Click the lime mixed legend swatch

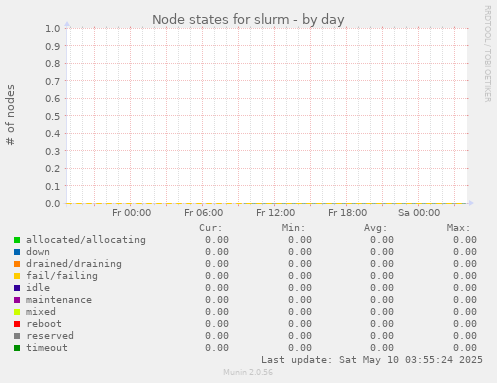point(17,312)
